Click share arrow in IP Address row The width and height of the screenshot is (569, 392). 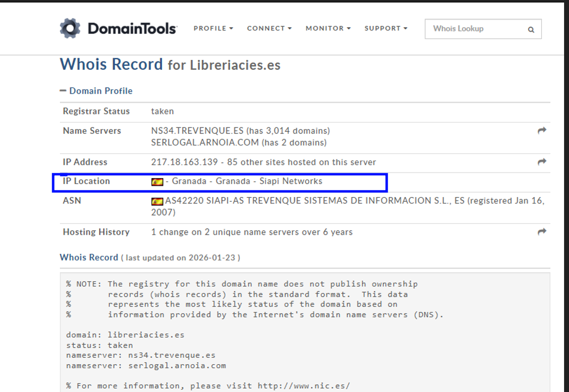(542, 162)
